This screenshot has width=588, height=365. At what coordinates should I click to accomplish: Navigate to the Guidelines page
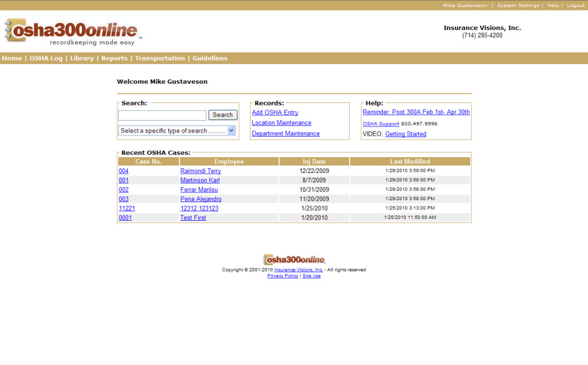coord(210,58)
